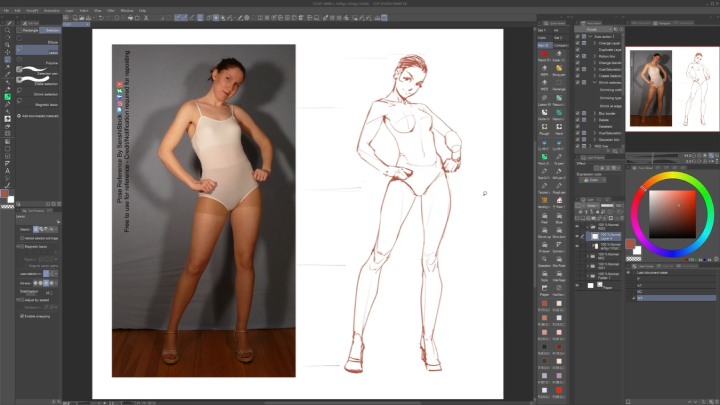This screenshot has width=720, height=405.
Task: Click the Cut scissors icon in command bar
Action: coord(146,18)
